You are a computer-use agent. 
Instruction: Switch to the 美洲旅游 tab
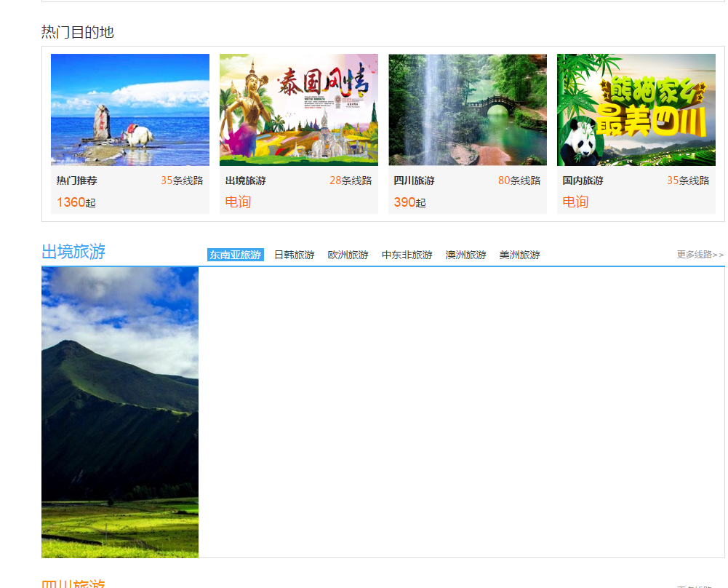pos(520,255)
